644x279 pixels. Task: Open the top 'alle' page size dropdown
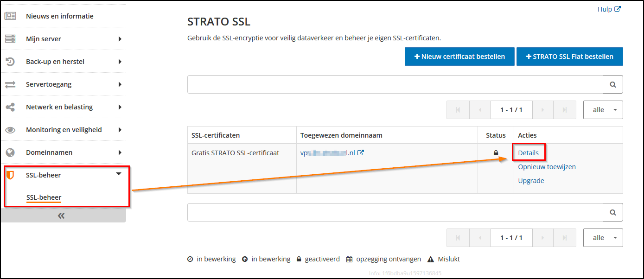pyautogui.click(x=603, y=110)
